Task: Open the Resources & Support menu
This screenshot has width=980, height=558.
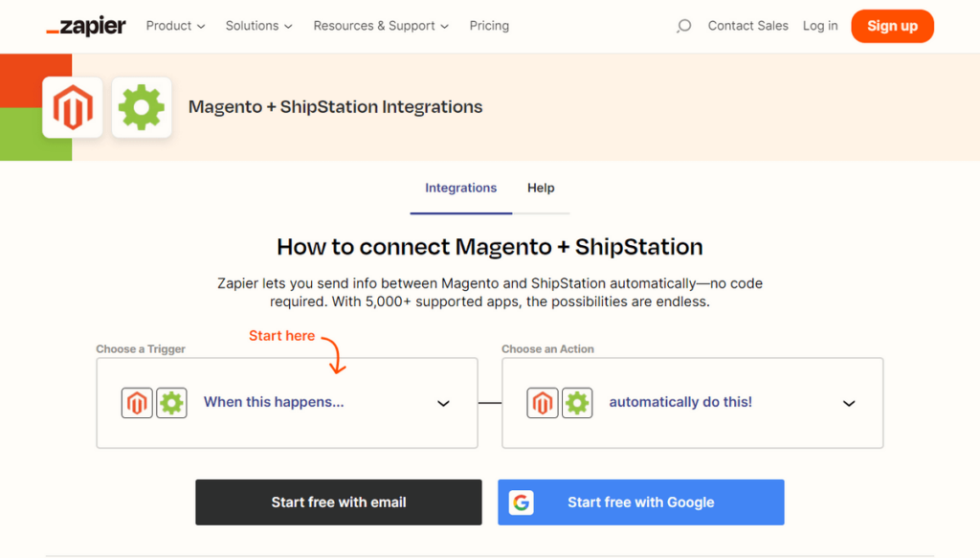Action: 380,26
